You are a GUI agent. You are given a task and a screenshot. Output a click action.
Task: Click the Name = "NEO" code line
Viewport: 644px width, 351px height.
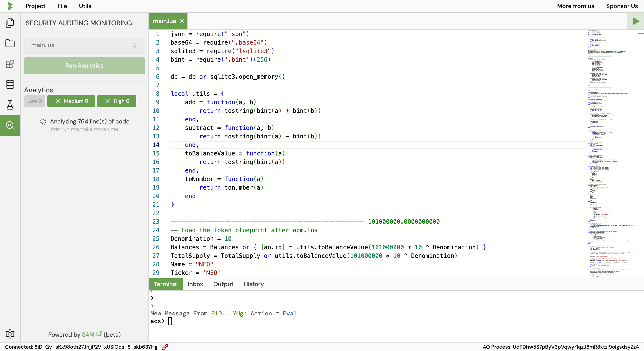[192, 264]
